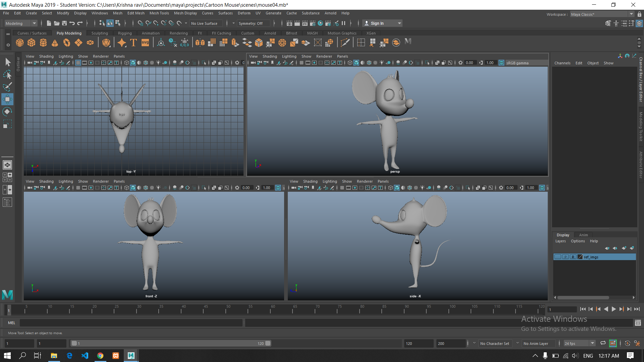Toggle Auto Keyframe button
Image resolution: width=644 pixels, height=362 pixels.
628,343
